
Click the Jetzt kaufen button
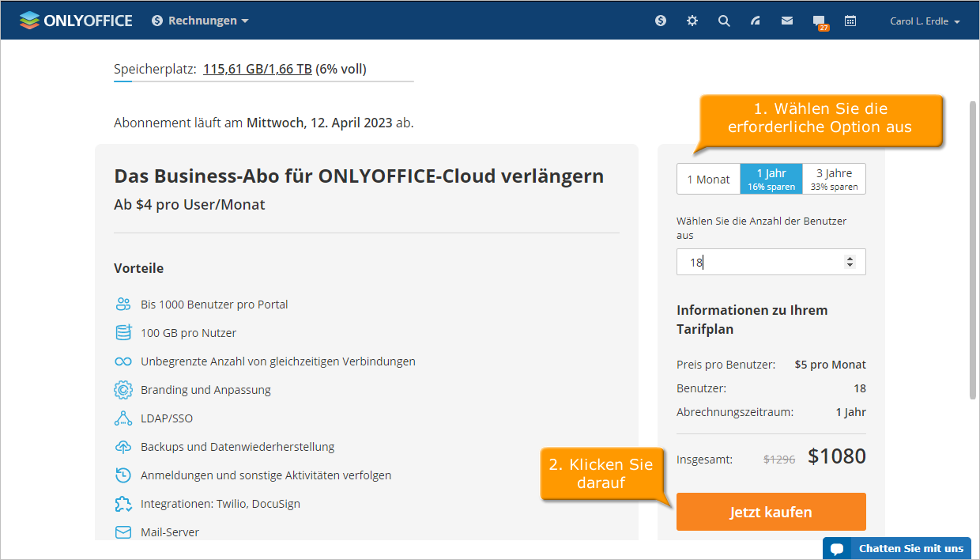pos(771,512)
